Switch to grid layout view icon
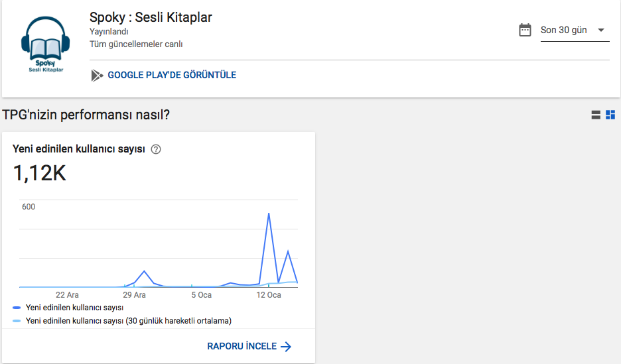621x364 pixels. [x=610, y=115]
